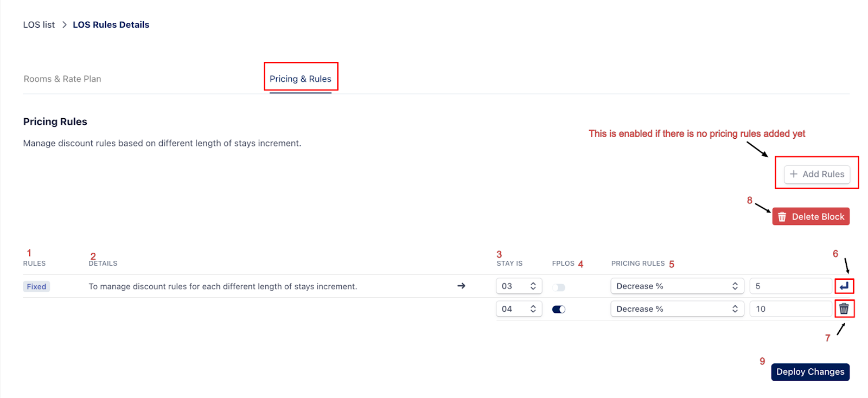Select the Pricing & Rules tab
Viewport: 868px width, 398px height.
tap(300, 79)
